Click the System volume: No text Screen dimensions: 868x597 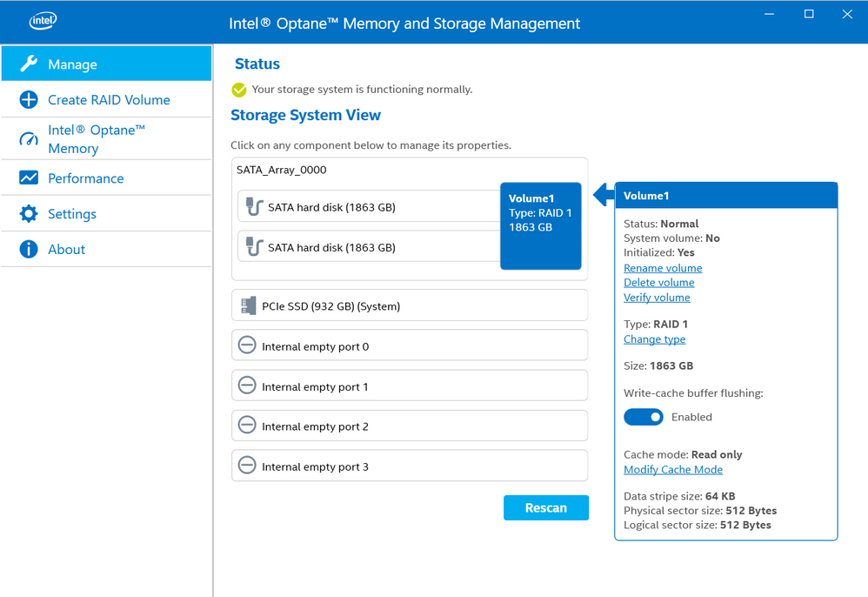pos(671,238)
